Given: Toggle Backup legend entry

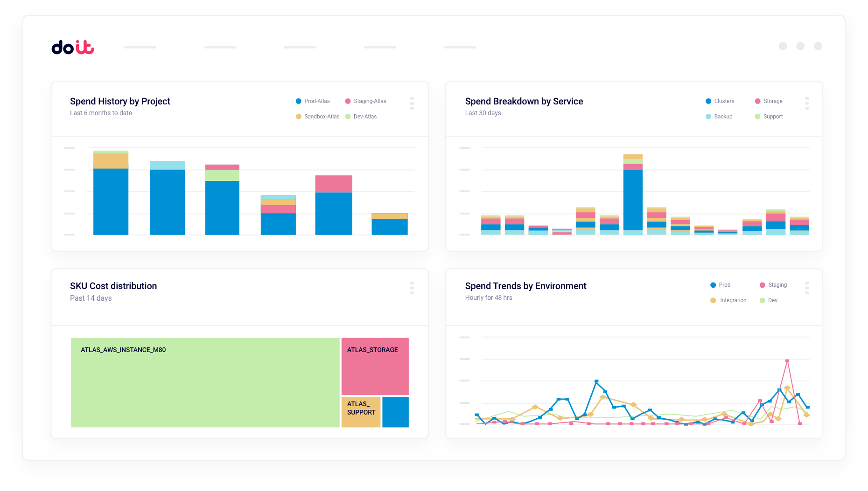Looking at the screenshot, I should click(719, 117).
